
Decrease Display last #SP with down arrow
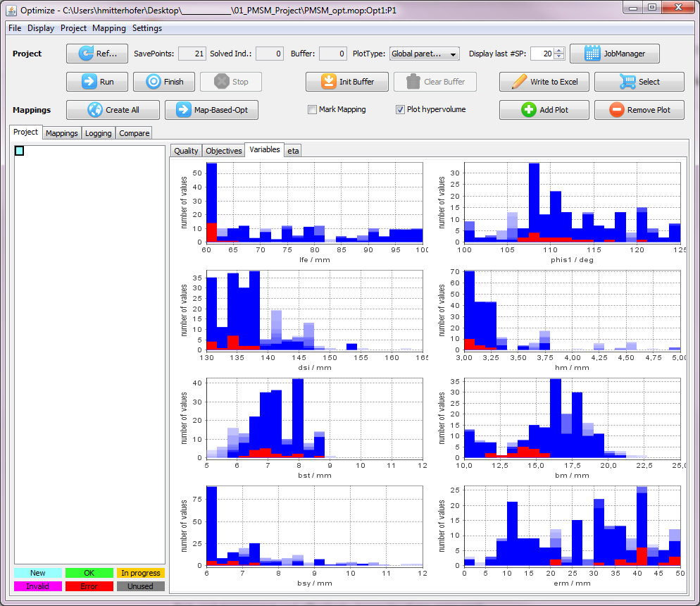[559, 57]
